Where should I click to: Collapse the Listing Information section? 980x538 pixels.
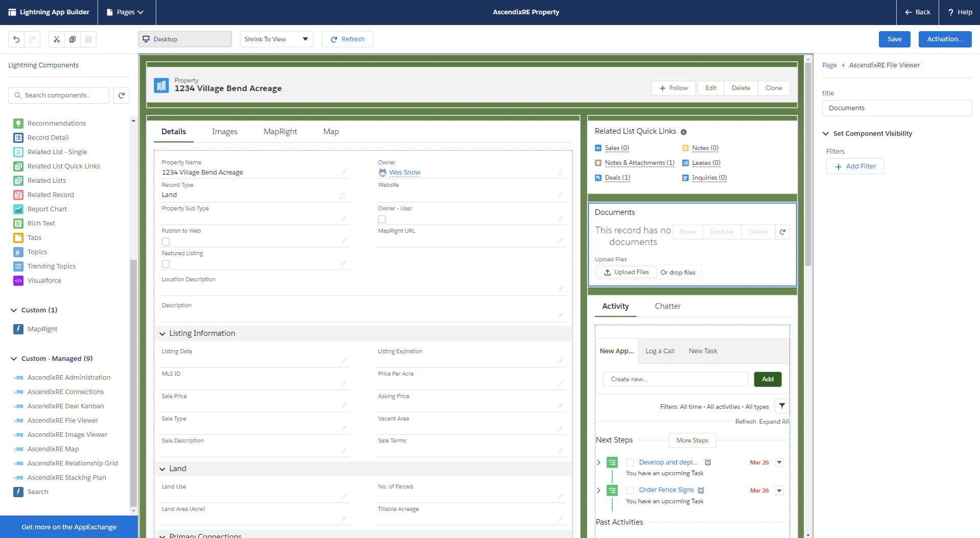162,334
